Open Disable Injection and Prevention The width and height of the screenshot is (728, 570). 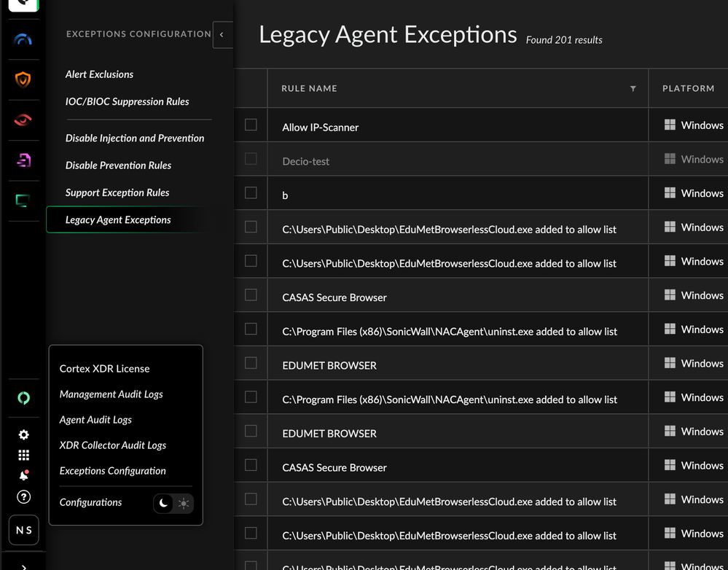tap(135, 138)
